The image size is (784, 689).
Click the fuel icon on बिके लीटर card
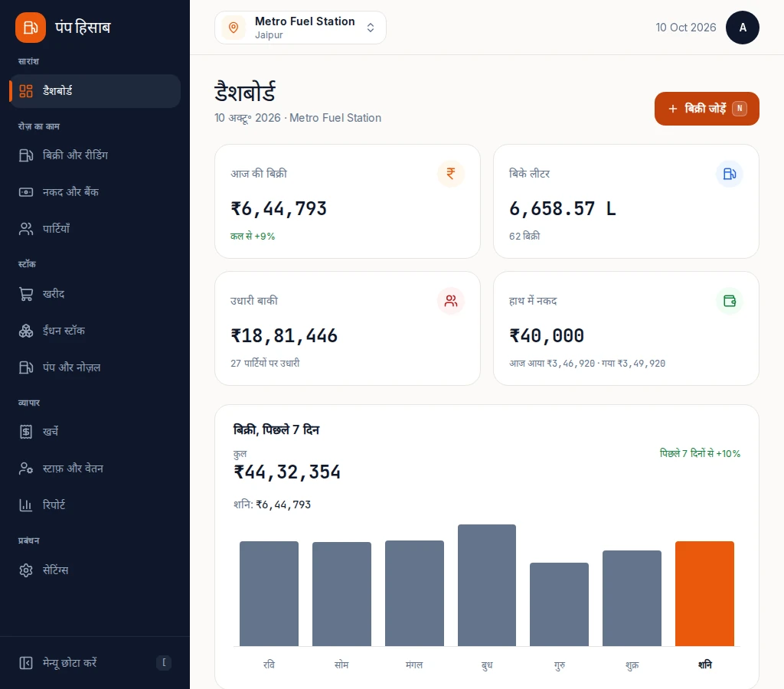(730, 174)
